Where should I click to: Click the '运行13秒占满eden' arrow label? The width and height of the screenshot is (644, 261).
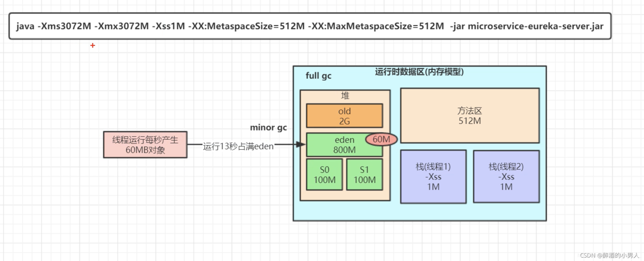(x=238, y=146)
